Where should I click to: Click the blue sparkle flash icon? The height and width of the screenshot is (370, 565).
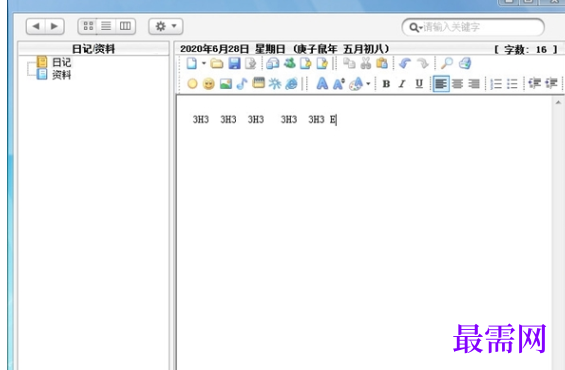point(275,84)
